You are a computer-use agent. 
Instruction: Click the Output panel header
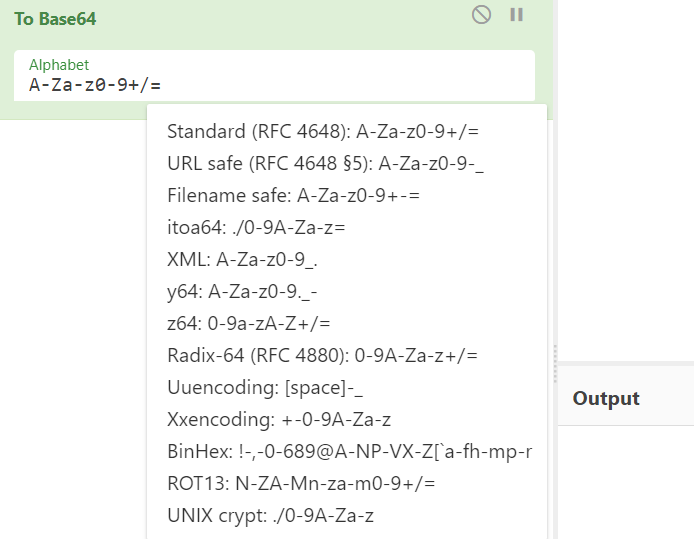[x=606, y=398]
